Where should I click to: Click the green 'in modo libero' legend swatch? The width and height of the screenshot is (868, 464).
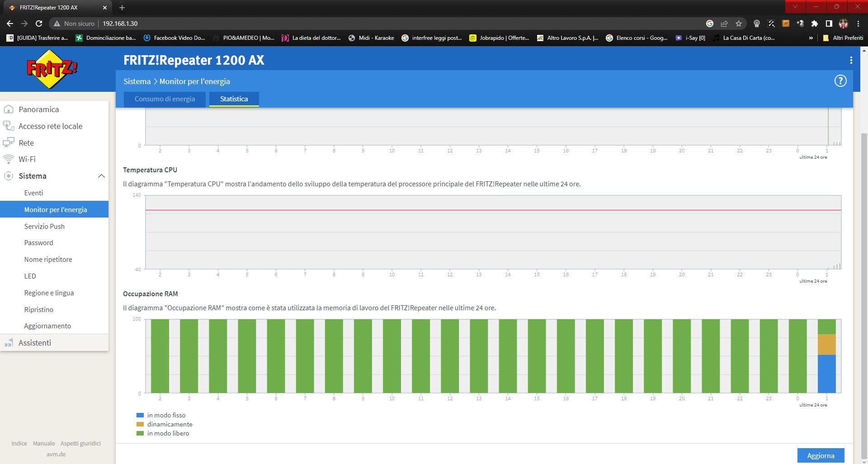140,433
